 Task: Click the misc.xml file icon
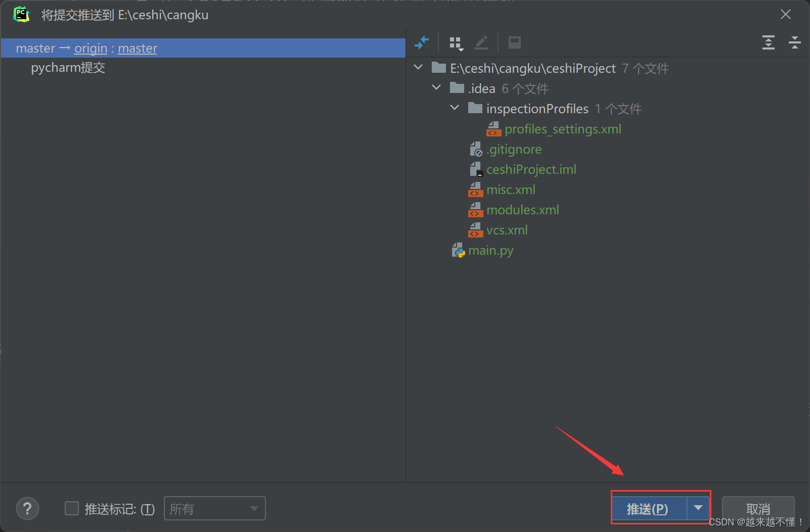click(475, 190)
